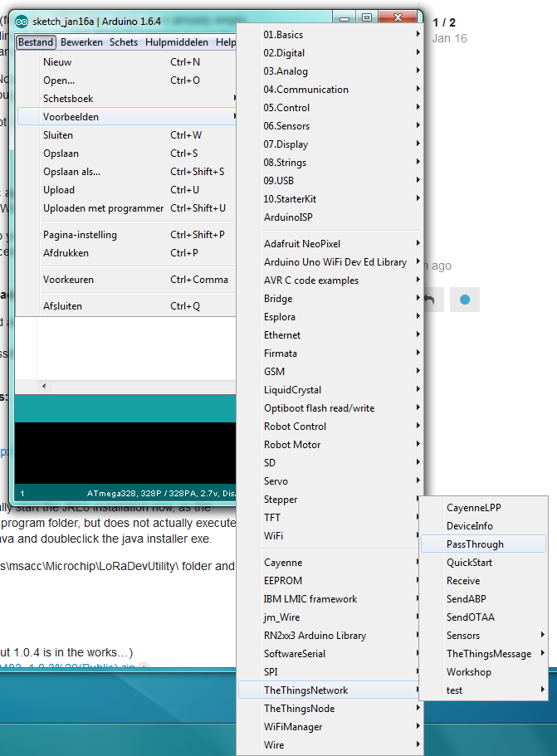
Task: Expand the 02.Digital examples submenu
Action: click(x=330, y=53)
